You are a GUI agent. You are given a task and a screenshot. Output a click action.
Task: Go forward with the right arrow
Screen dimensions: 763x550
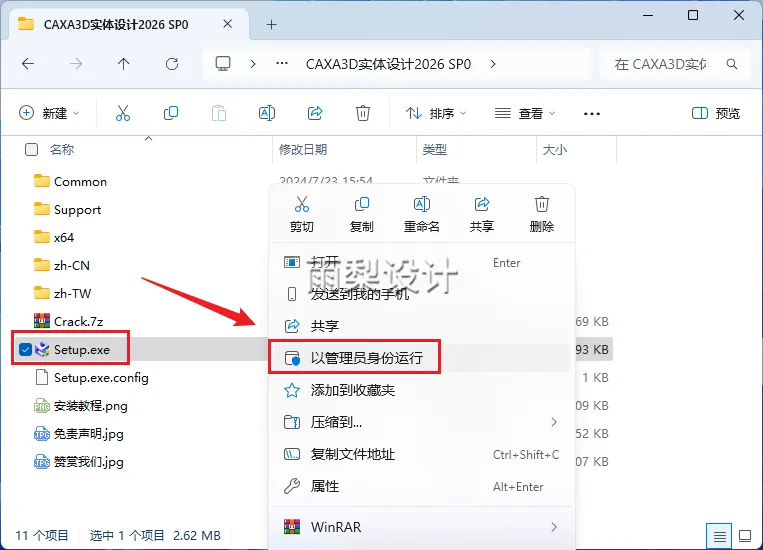tap(76, 64)
